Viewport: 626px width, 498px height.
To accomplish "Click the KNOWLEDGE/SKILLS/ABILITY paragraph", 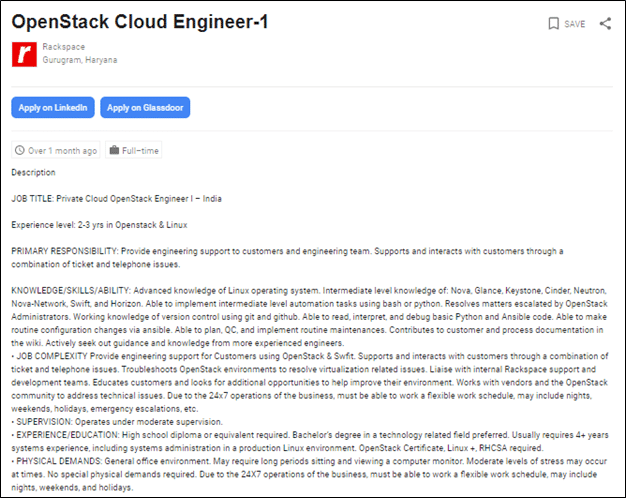I will click(309, 317).
